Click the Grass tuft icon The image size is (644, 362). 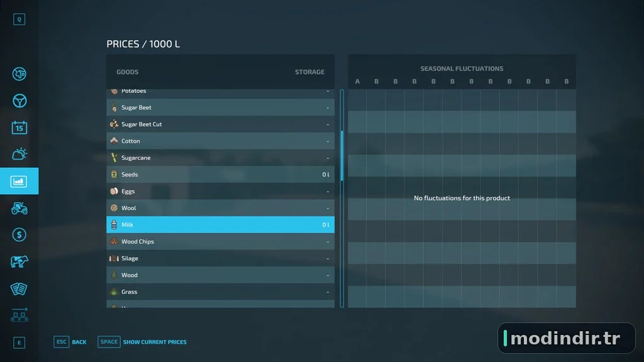(114, 292)
